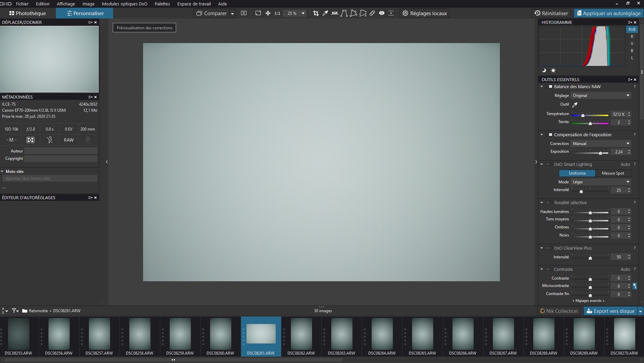Open the Smart Lighting Mode Léger dropdown

[x=601, y=182]
